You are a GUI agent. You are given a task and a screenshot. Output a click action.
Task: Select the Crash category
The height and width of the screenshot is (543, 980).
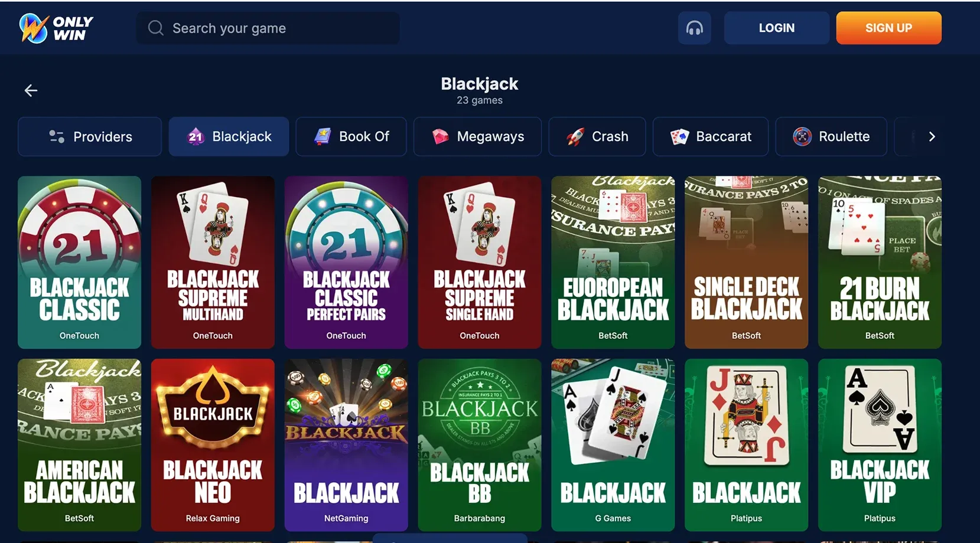point(597,136)
